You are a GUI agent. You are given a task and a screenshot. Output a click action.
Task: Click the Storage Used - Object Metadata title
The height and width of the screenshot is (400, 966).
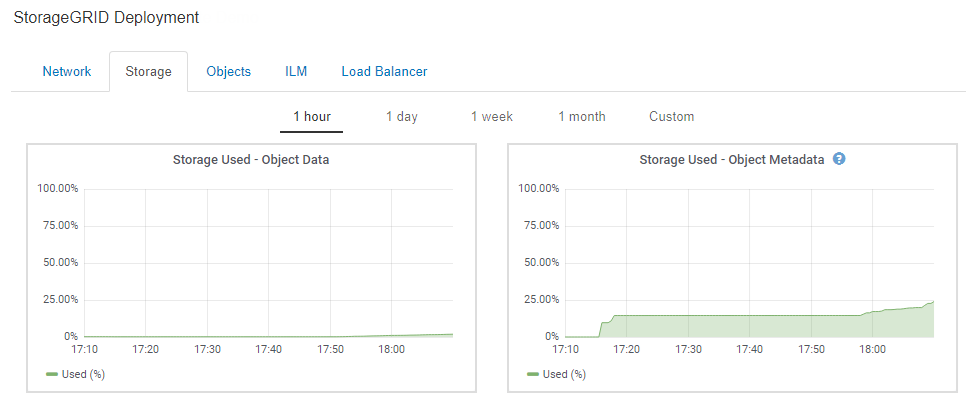coord(732,159)
